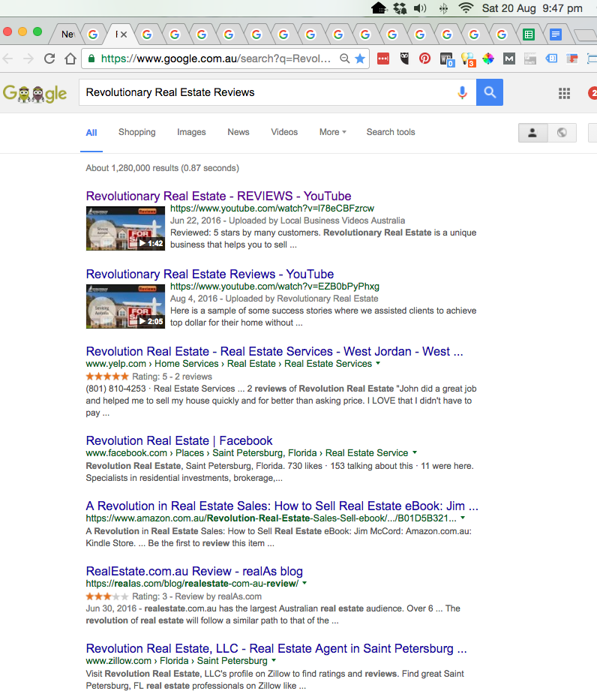Click the grey M extension icon
The height and width of the screenshot is (700, 597).
pyautogui.click(x=509, y=59)
